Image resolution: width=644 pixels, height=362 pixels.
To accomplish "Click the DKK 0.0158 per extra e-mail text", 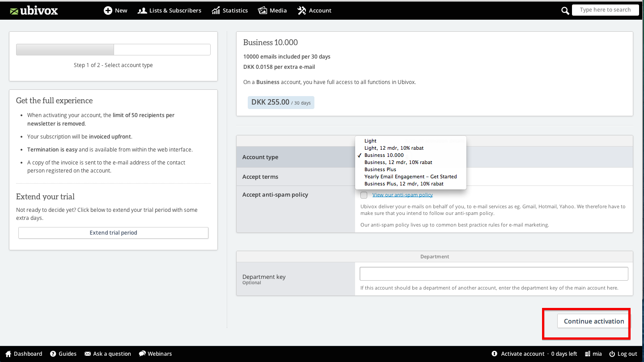I will pyautogui.click(x=279, y=67).
